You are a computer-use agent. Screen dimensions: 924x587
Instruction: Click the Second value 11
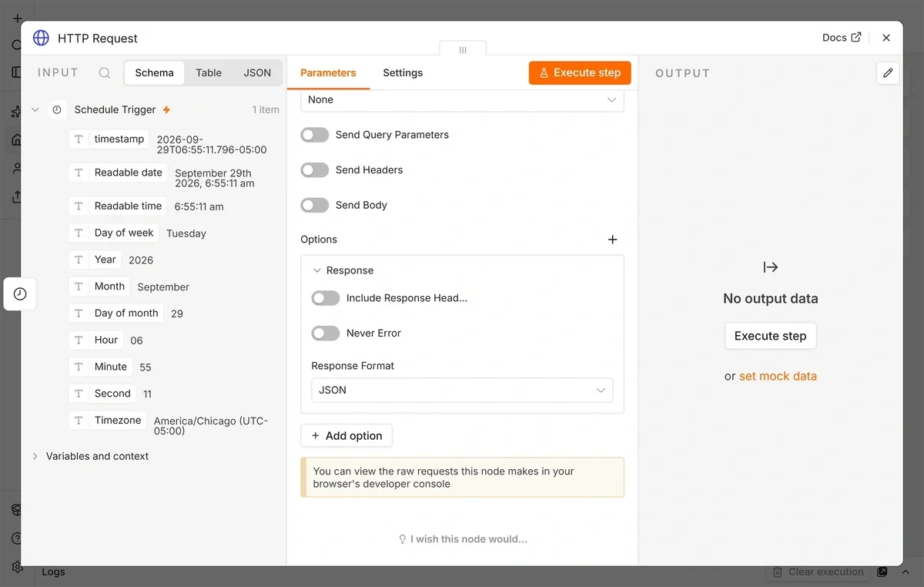[147, 394]
